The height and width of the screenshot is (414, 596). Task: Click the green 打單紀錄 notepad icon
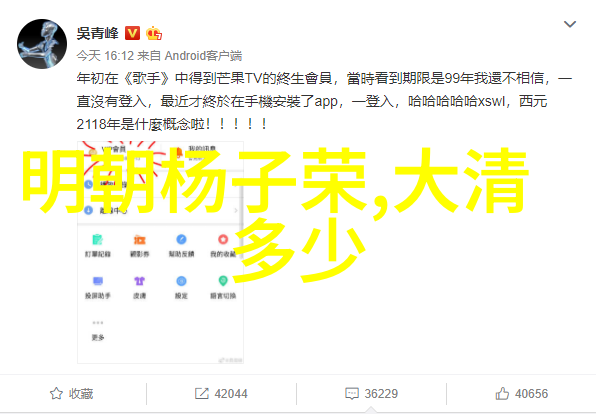pos(97,240)
